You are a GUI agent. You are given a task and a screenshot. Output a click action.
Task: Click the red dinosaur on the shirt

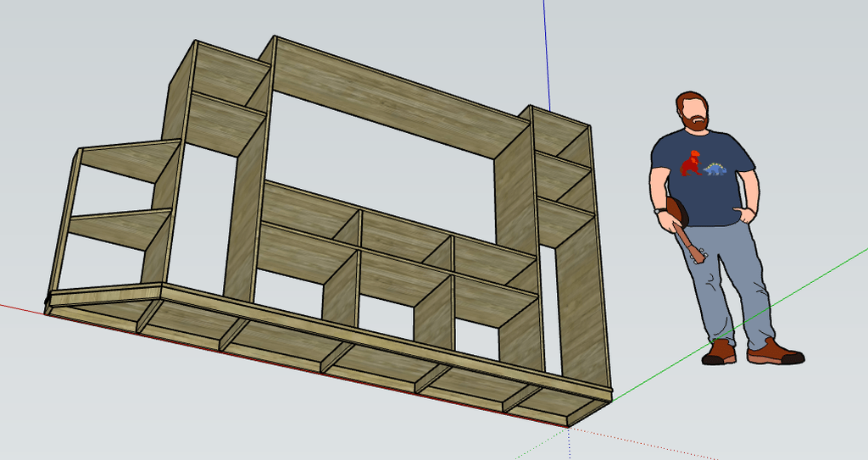(693, 163)
